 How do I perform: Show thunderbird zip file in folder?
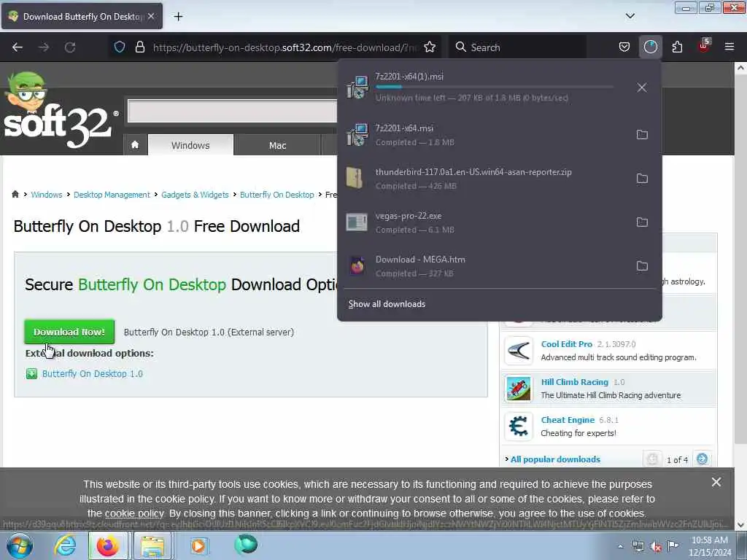[x=642, y=179]
